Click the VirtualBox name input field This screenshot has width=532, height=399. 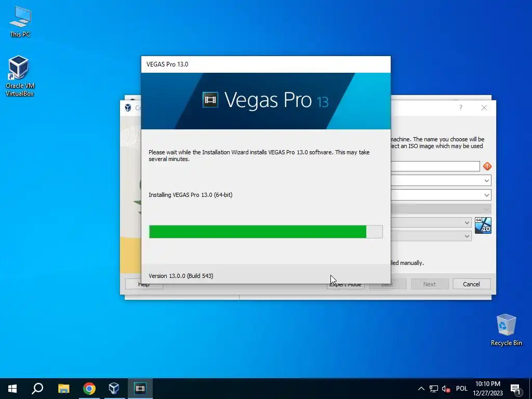point(435,166)
